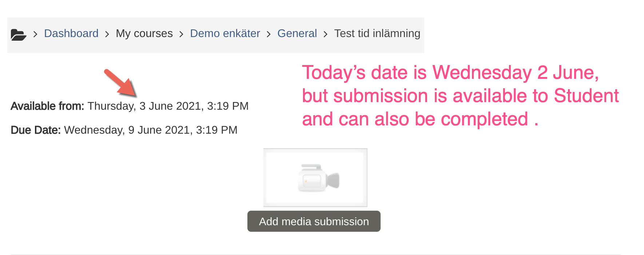
Task: Click the chevron after the folder icon
Action: (x=35, y=35)
